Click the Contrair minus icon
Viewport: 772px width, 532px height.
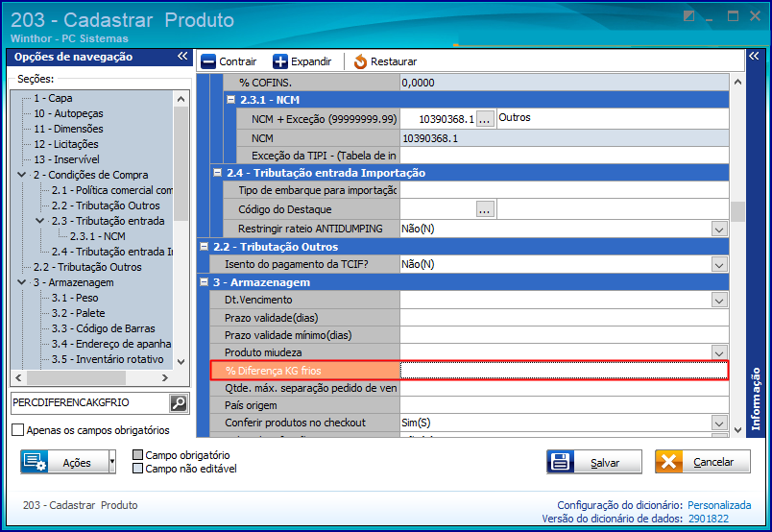208,61
